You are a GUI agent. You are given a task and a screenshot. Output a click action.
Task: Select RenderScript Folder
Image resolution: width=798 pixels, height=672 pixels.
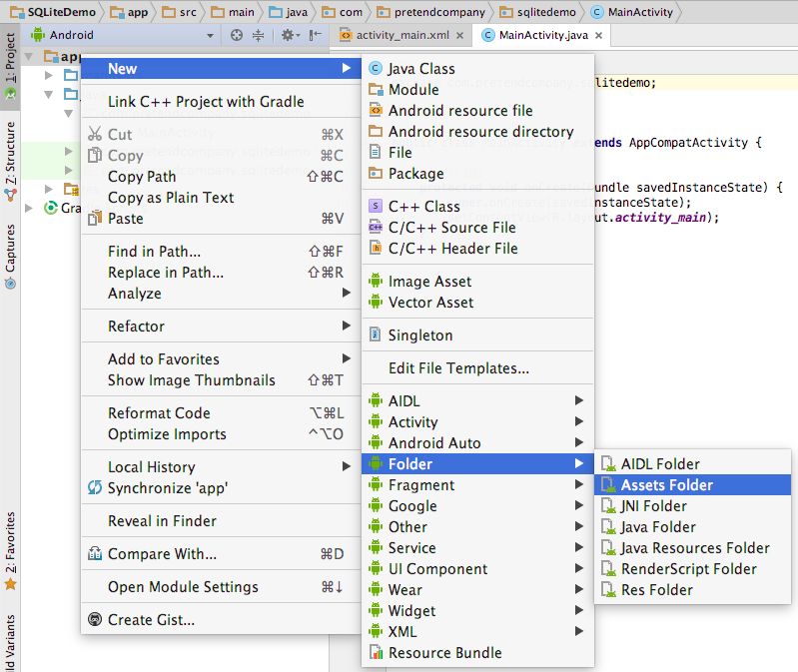coord(692,569)
